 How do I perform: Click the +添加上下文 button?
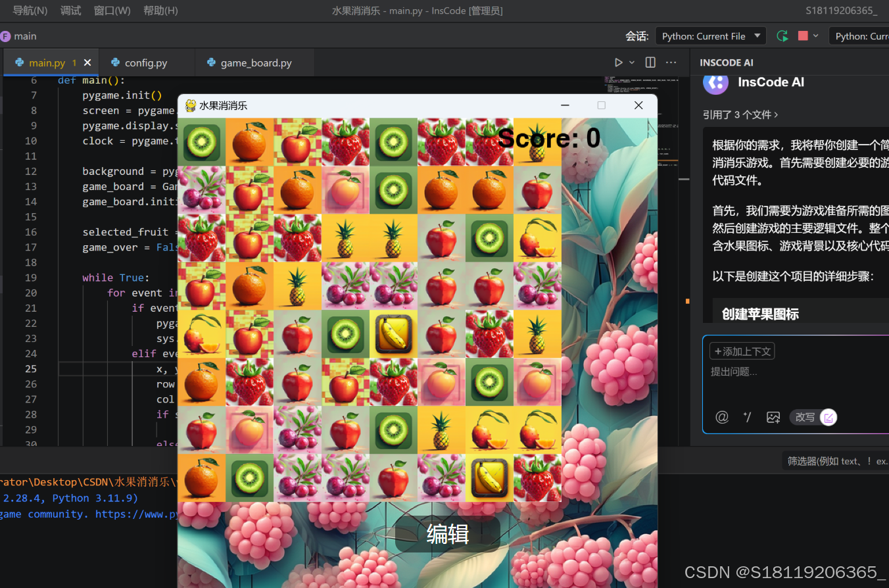(x=742, y=351)
